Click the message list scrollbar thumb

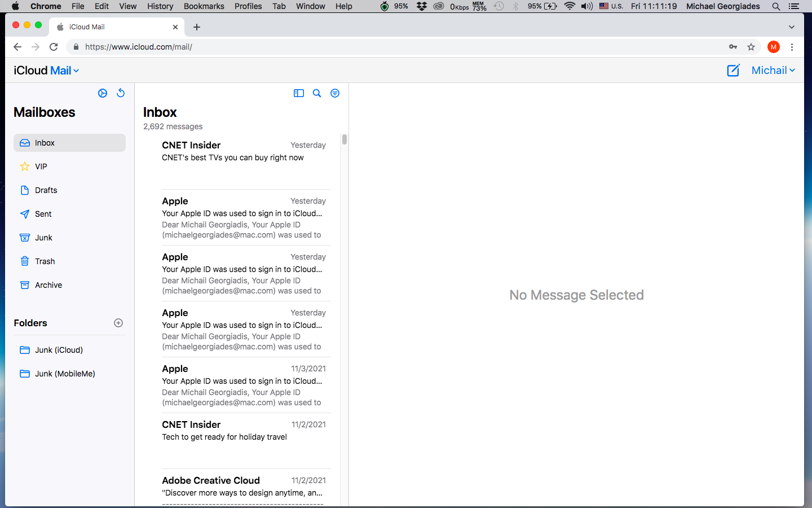[344, 139]
